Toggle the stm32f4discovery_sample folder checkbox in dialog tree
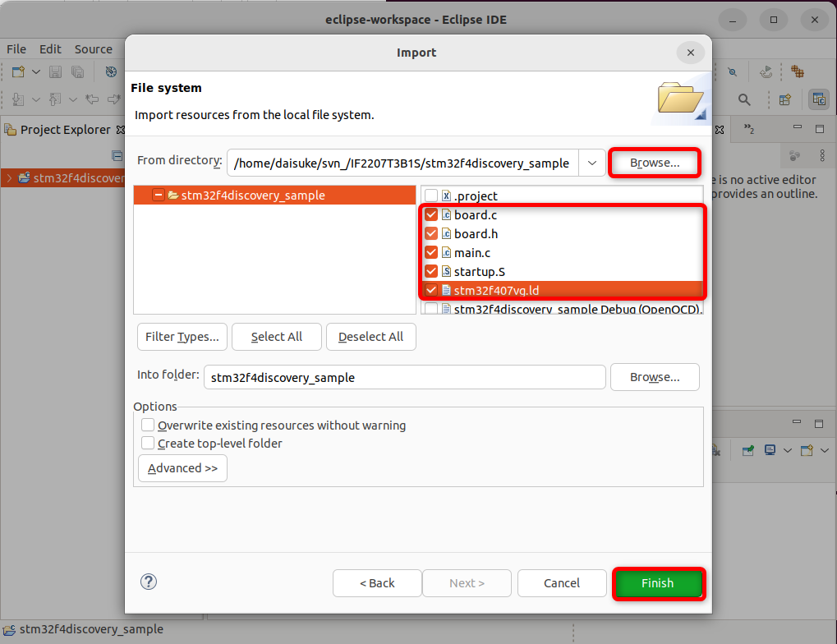Viewport: 837px width, 644px height. (158, 195)
